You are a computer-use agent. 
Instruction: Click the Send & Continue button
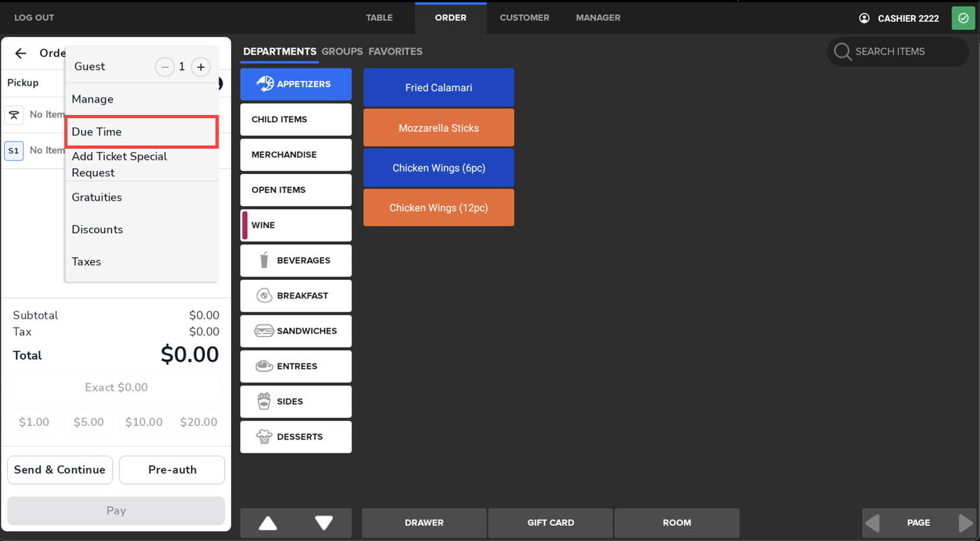[x=60, y=470]
